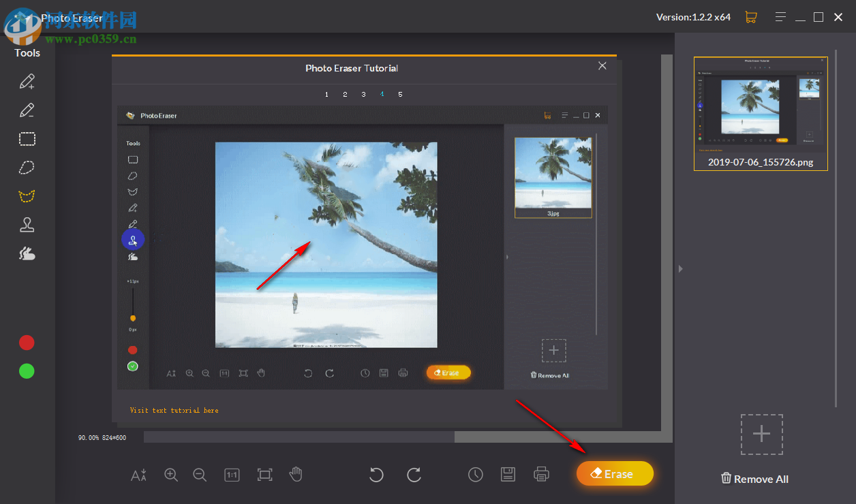Select the red color swatch

(x=26, y=342)
